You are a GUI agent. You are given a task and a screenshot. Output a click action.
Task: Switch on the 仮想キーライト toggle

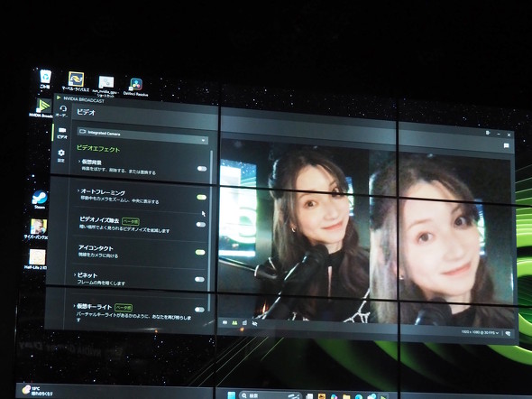tap(199, 310)
